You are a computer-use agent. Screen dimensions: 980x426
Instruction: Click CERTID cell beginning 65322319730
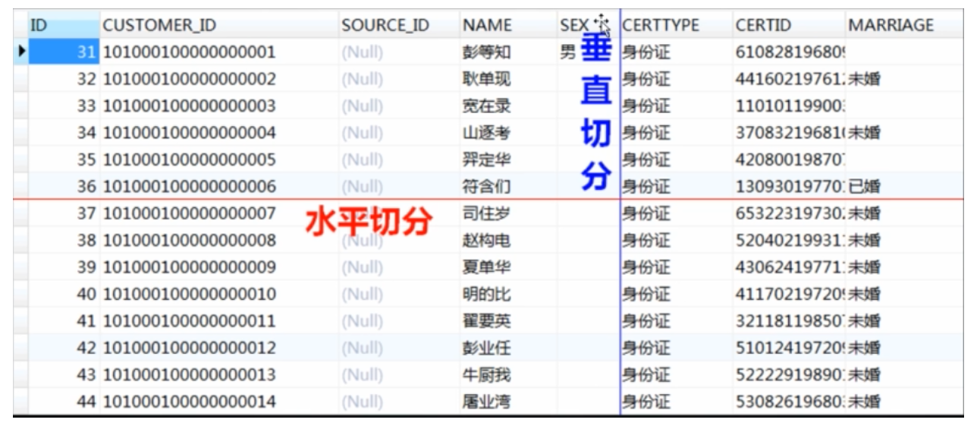pos(789,213)
